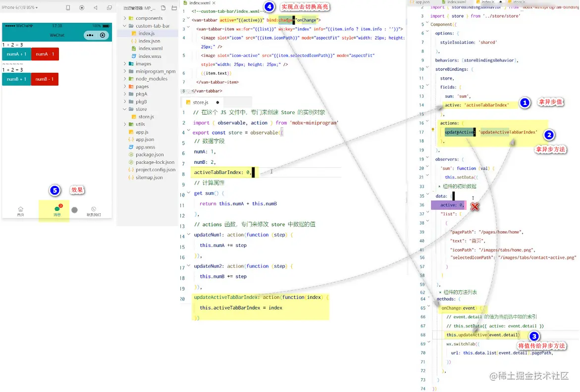
Task: Click the JS file icon beside app.js
Action: [131, 132]
